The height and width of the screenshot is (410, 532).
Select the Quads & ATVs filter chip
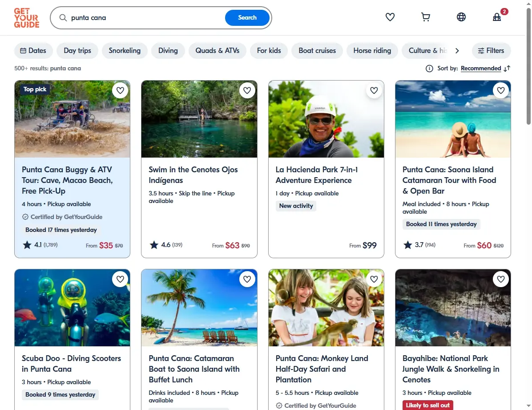pyautogui.click(x=217, y=51)
